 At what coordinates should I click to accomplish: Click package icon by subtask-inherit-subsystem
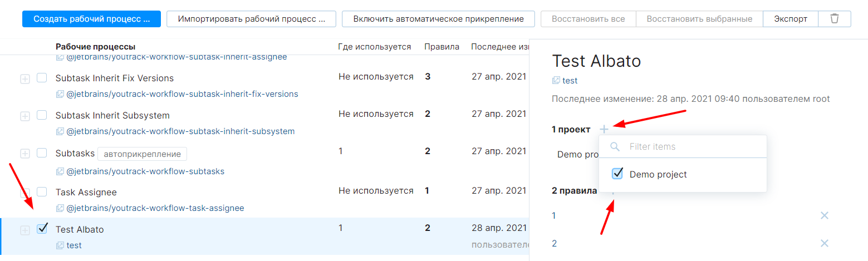point(60,132)
